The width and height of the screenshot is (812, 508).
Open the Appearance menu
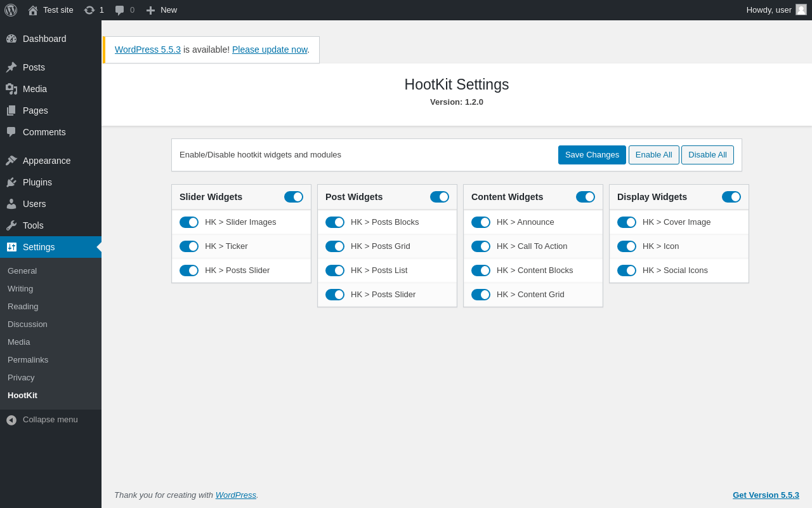coord(46,161)
